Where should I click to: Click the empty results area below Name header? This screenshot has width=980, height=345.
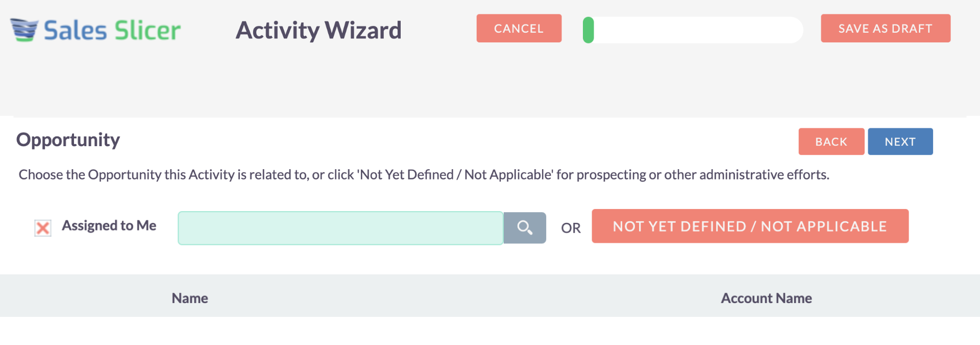tap(190, 331)
